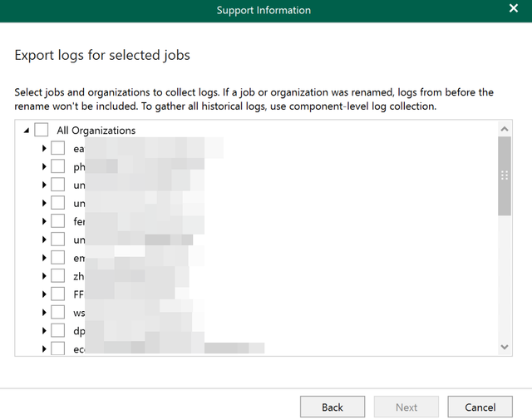Click the Back button
The height and width of the screenshot is (420, 532).
pos(332,407)
